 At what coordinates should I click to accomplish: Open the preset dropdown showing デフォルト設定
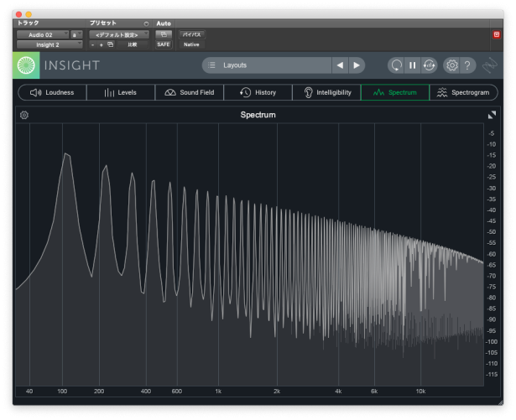coord(118,34)
